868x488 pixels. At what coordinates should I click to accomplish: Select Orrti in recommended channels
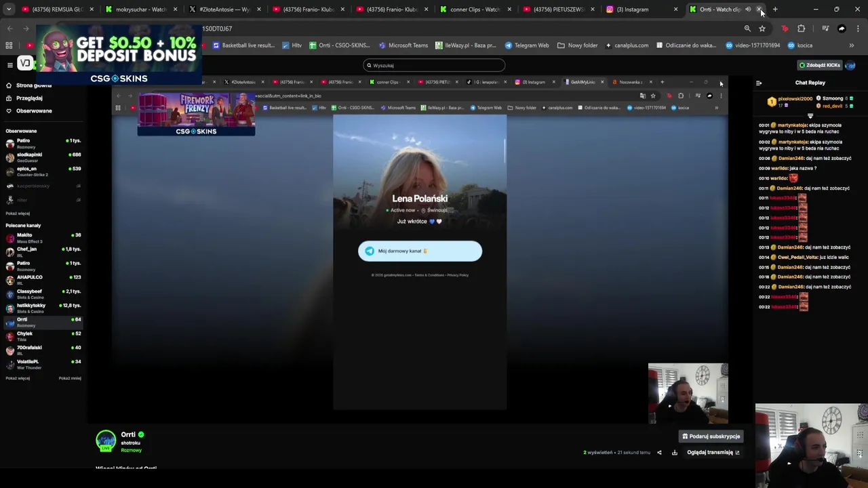43,322
